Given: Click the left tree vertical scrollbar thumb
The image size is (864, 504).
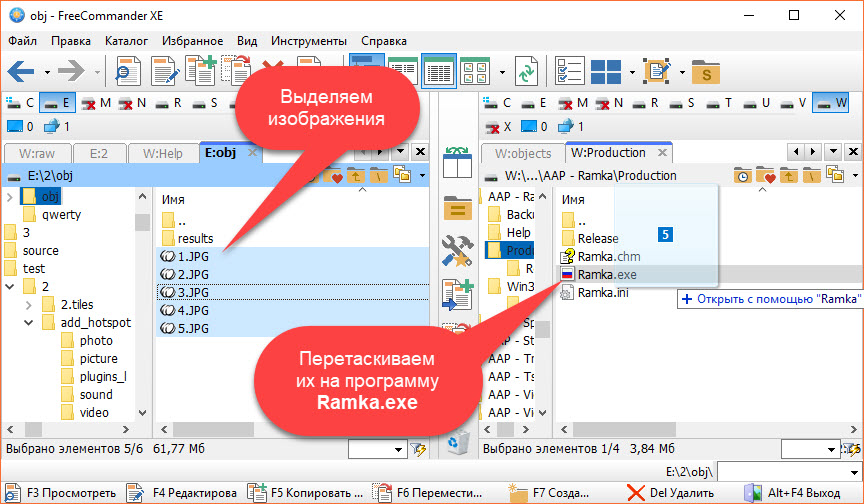Looking at the screenshot, I should tap(143, 222).
